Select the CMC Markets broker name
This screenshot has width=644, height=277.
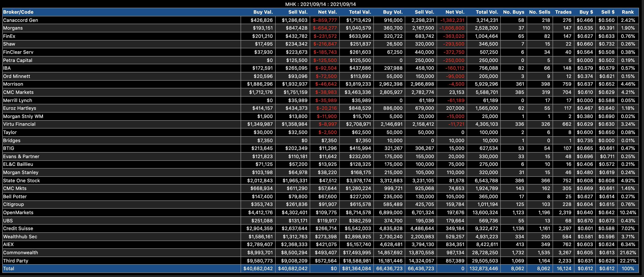pyautogui.click(x=18, y=92)
